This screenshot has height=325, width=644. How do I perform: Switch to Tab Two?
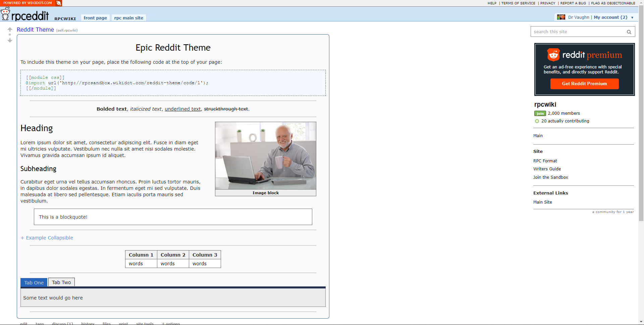pos(61,282)
